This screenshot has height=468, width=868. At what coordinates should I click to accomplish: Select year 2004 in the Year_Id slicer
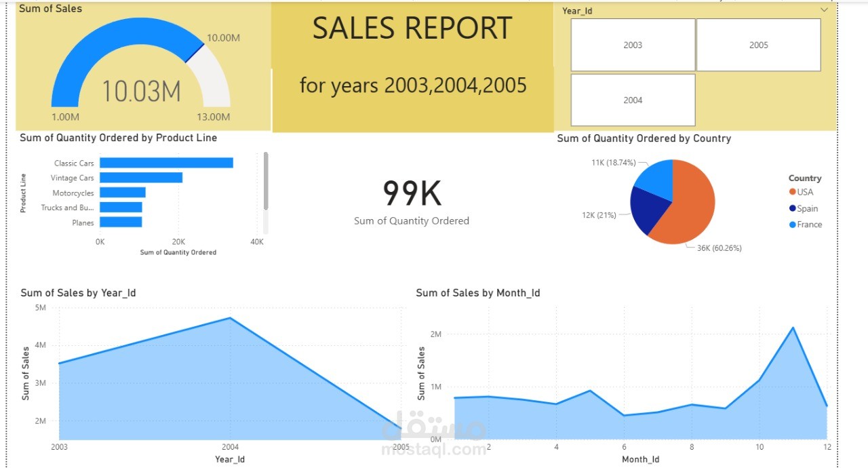click(x=632, y=100)
